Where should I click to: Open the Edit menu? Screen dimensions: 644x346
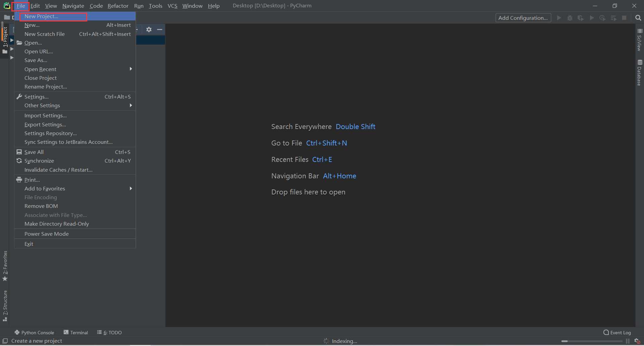click(x=35, y=6)
